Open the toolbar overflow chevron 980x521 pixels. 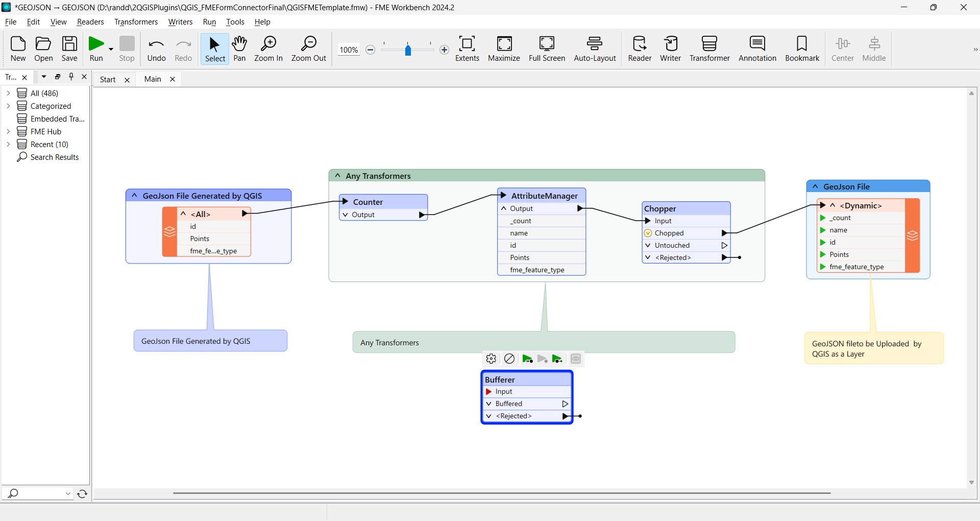(975, 50)
